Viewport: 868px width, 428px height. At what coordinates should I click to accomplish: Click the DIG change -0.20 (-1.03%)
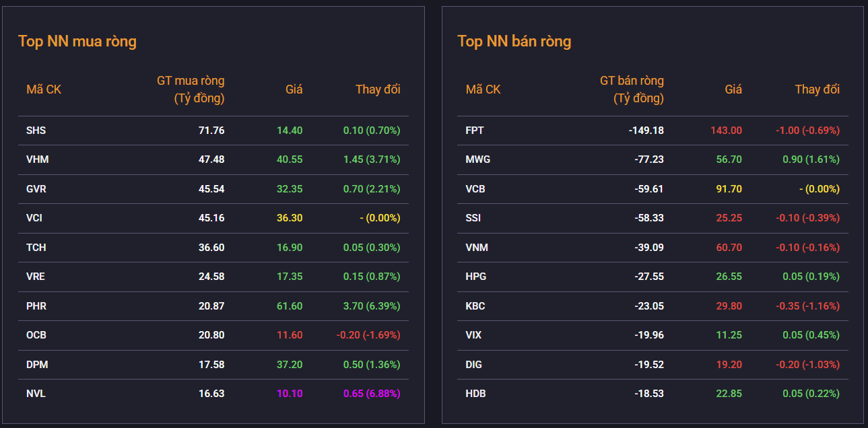click(x=809, y=365)
